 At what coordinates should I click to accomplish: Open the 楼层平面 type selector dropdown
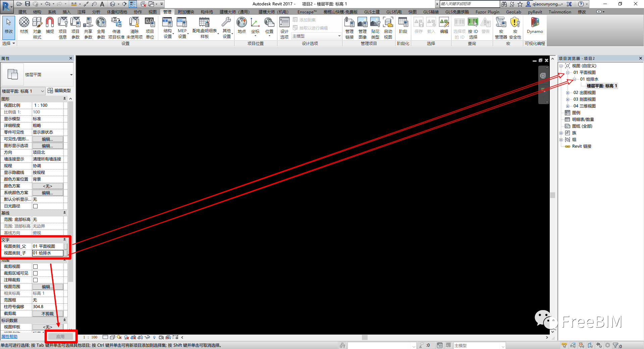click(x=71, y=75)
